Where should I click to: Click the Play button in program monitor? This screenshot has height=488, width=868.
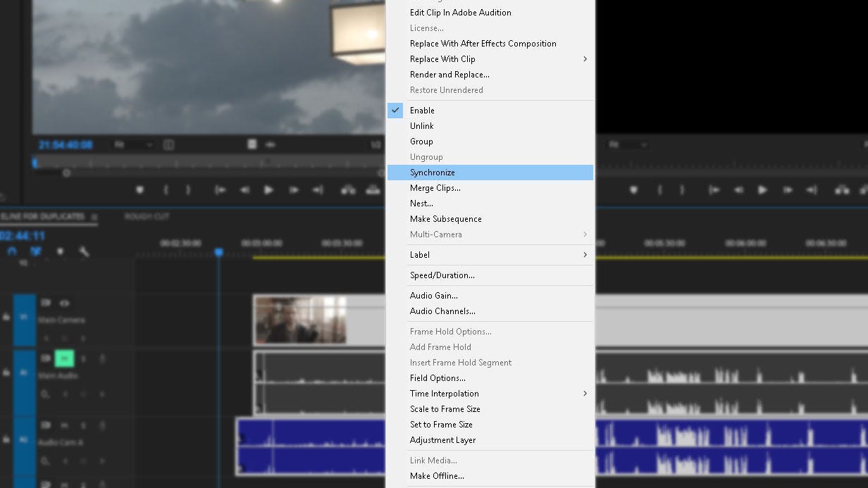click(x=271, y=189)
